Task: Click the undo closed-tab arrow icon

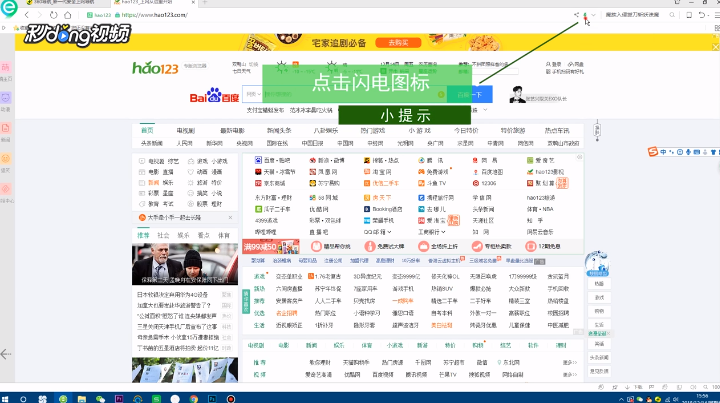Action: click(x=702, y=15)
